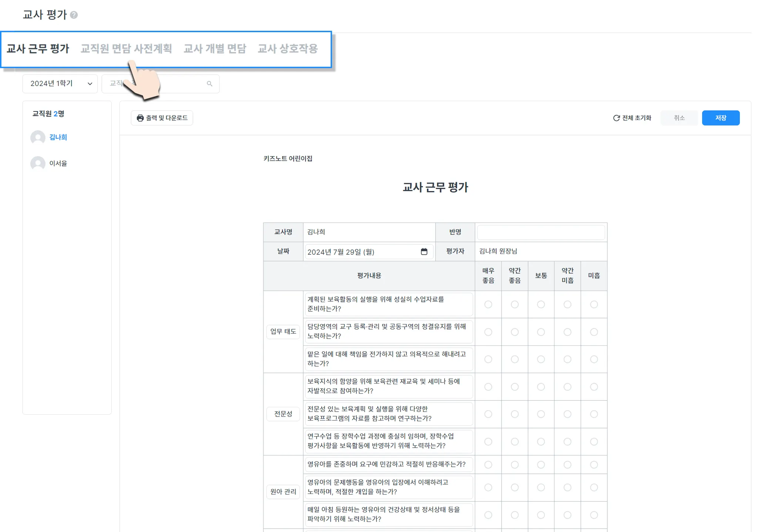
Task: Click the search magnifier icon
Action: click(209, 84)
